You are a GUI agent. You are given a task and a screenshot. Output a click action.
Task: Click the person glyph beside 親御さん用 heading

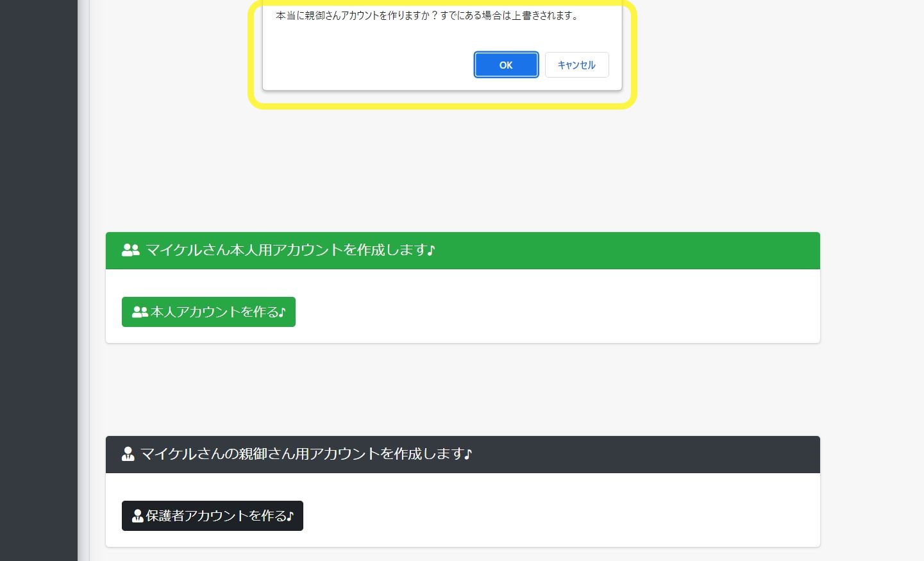128,454
